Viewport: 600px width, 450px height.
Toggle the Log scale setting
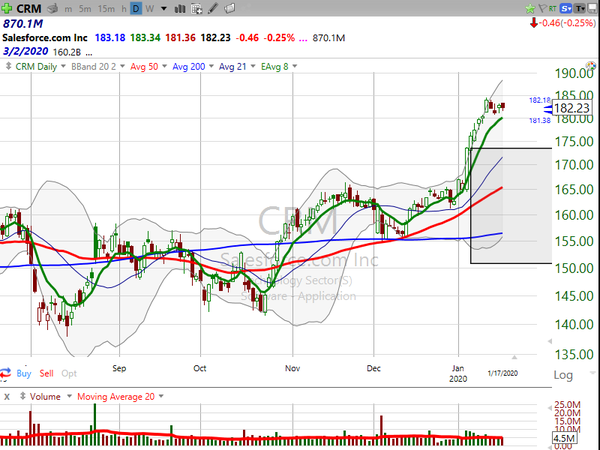coord(563,375)
